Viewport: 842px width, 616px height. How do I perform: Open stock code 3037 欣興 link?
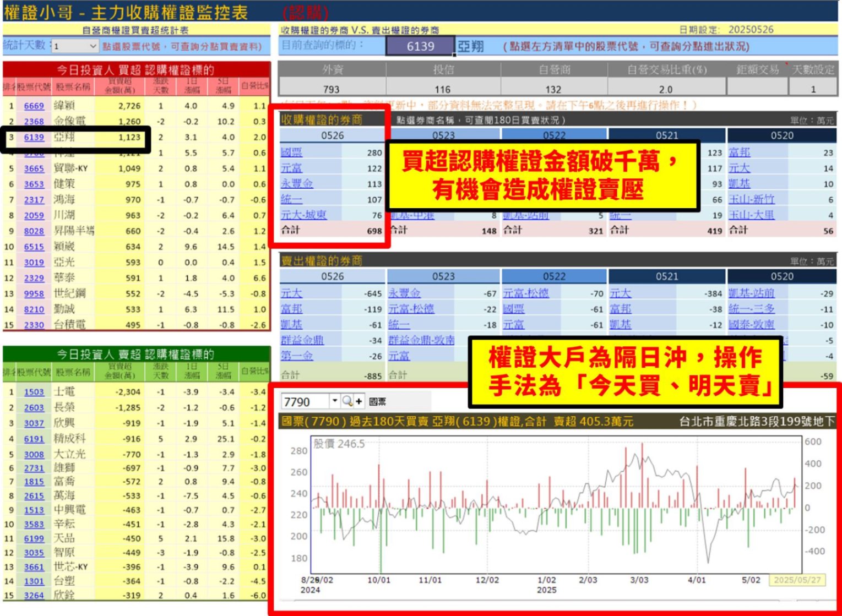tap(34, 423)
